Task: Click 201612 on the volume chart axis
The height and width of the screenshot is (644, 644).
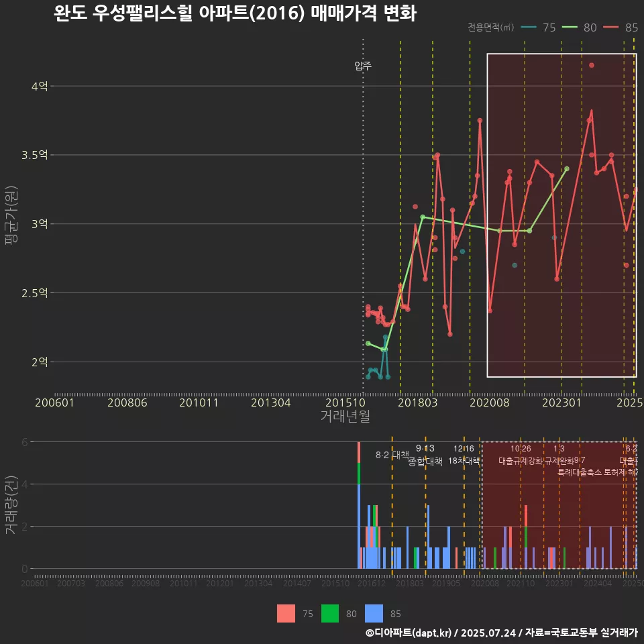Action: (371, 584)
